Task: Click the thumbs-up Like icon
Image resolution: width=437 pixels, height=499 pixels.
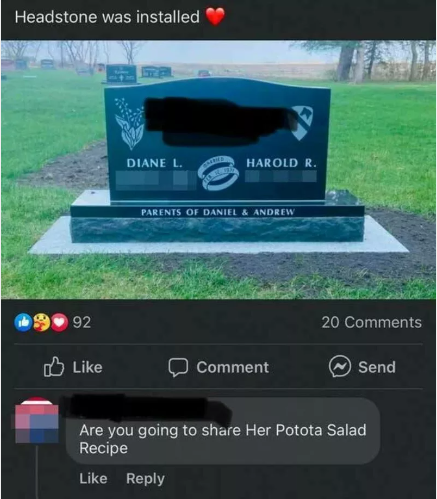Action: (x=54, y=367)
